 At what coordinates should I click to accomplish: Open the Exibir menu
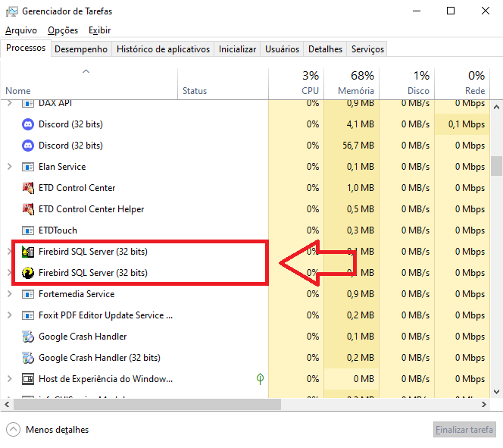click(100, 30)
